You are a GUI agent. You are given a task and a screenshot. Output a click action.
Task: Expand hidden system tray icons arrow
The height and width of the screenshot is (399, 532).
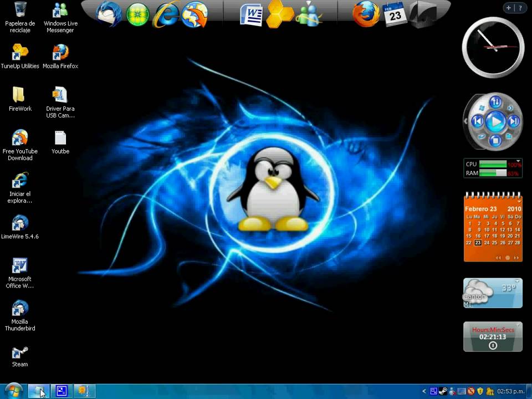424,391
